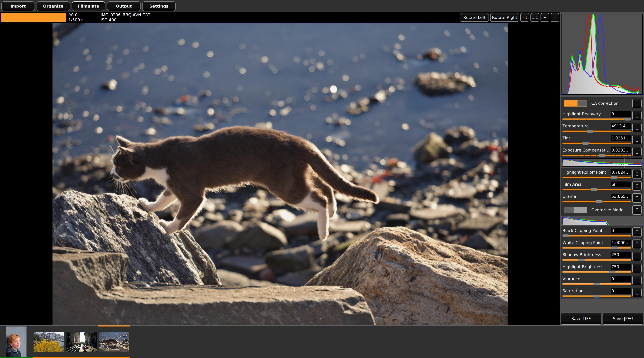Adjust the Saturation slider
The height and width of the screenshot is (358, 644).
coord(597,296)
